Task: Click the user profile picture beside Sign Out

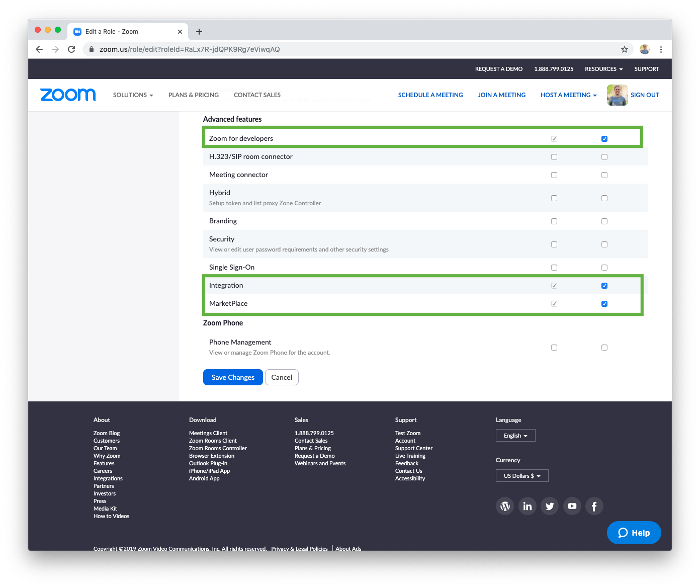Action: pos(617,95)
